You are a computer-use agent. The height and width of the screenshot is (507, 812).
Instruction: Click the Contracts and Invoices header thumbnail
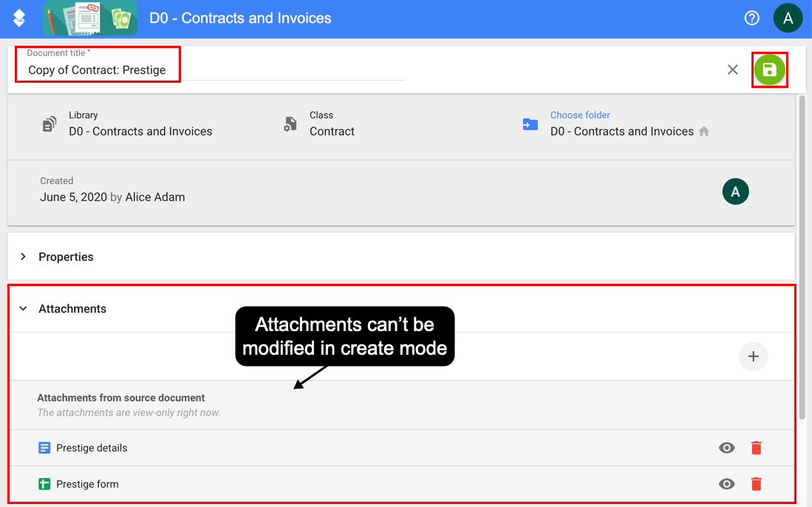point(90,18)
